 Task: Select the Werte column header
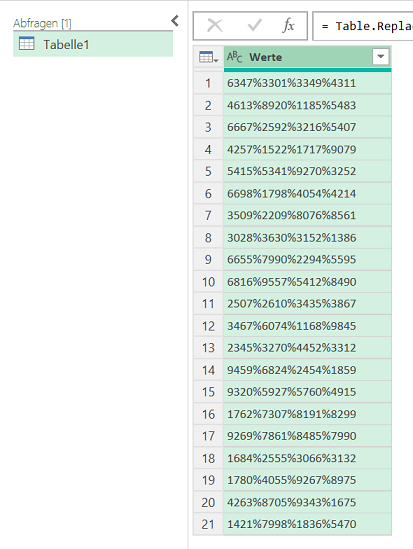tap(307, 57)
